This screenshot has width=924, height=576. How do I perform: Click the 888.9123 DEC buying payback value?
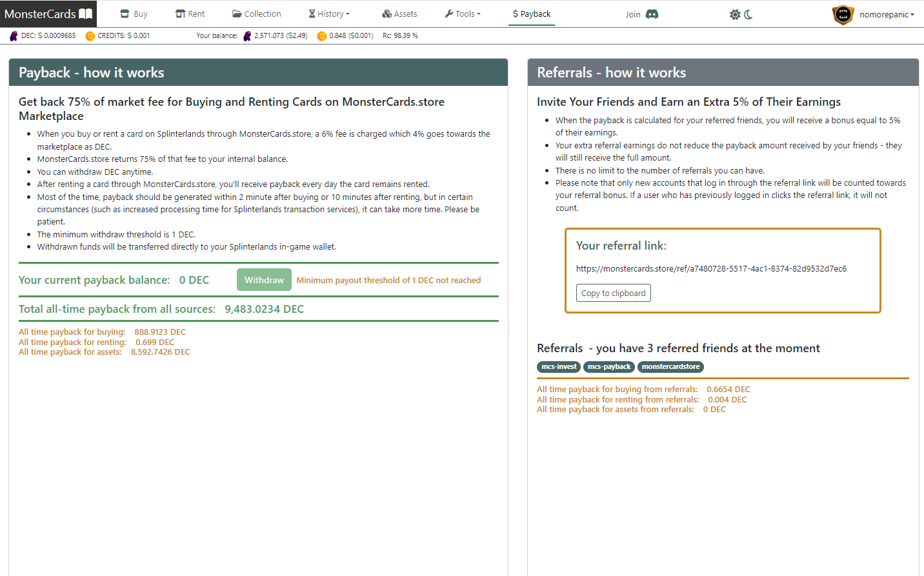pyautogui.click(x=160, y=332)
